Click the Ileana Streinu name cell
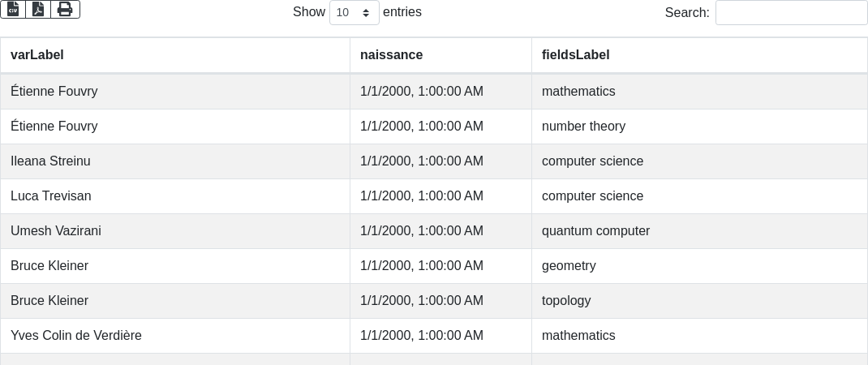868x365 pixels. pyautogui.click(x=50, y=161)
